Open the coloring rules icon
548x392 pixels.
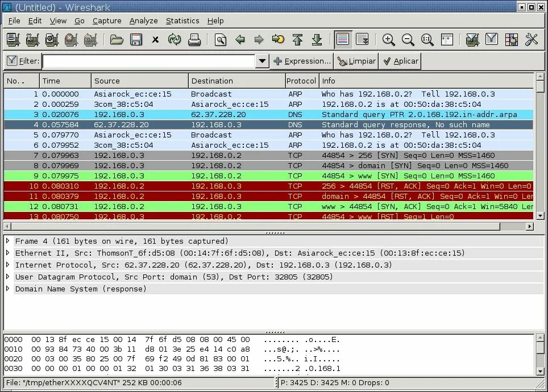coord(511,39)
